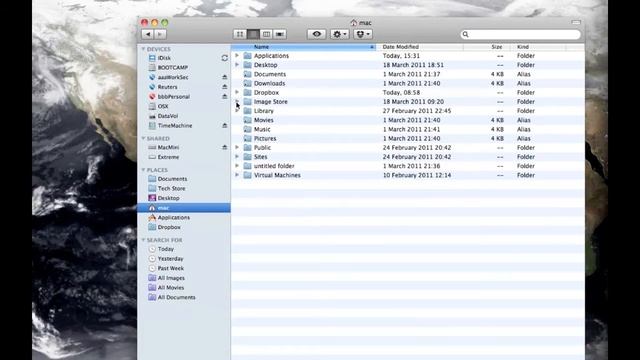Open Tech Store in the sidebar

pyautogui.click(x=171, y=189)
